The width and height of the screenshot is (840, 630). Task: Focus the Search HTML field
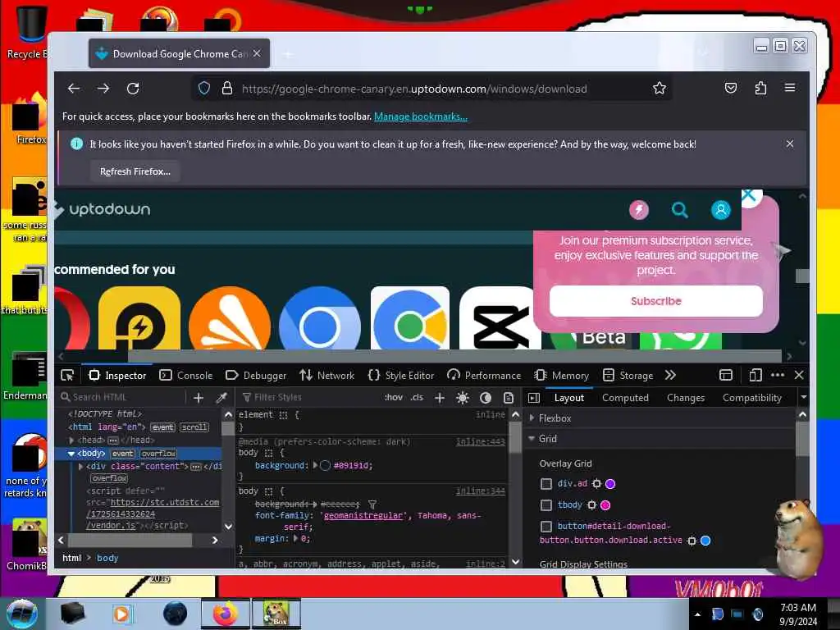pos(123,397)
